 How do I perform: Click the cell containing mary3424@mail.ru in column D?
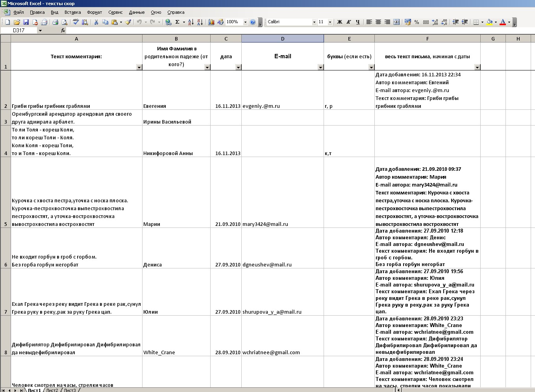(283, 192)
